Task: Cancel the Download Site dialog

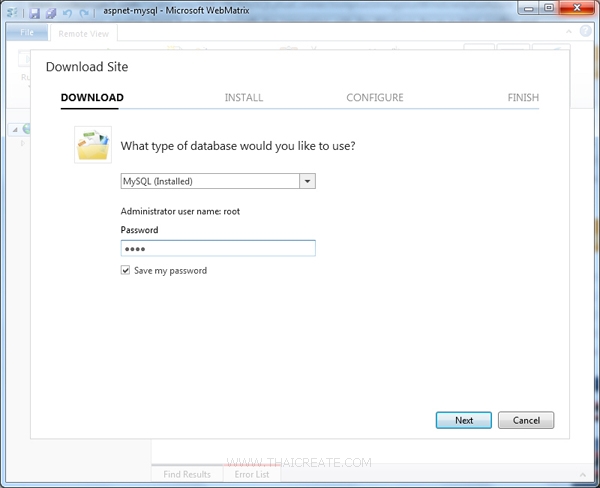Action: coord(526,420)
